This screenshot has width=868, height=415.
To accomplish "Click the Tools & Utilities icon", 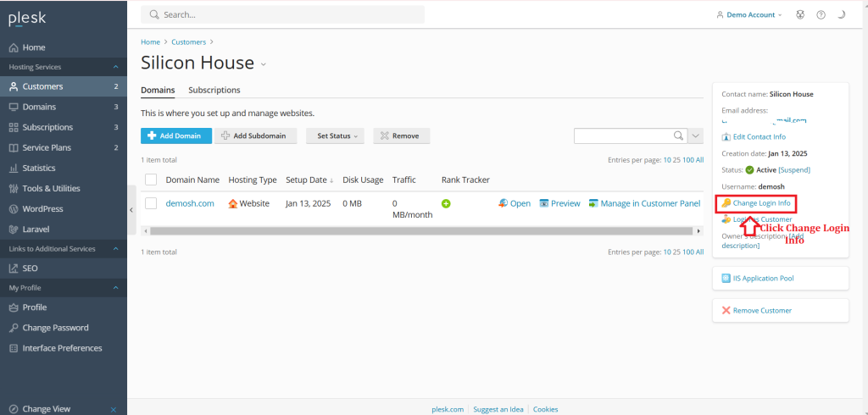I will point(14,189).
